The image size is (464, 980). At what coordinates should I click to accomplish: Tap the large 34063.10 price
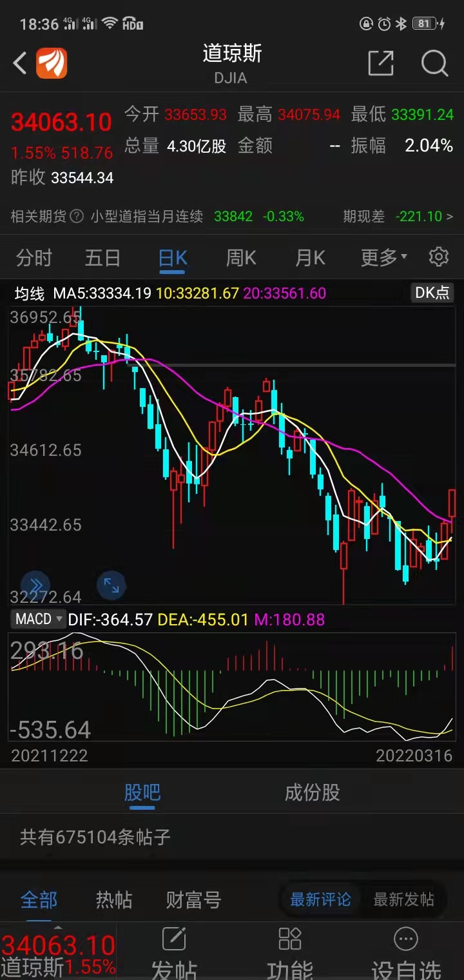(62, 122)
